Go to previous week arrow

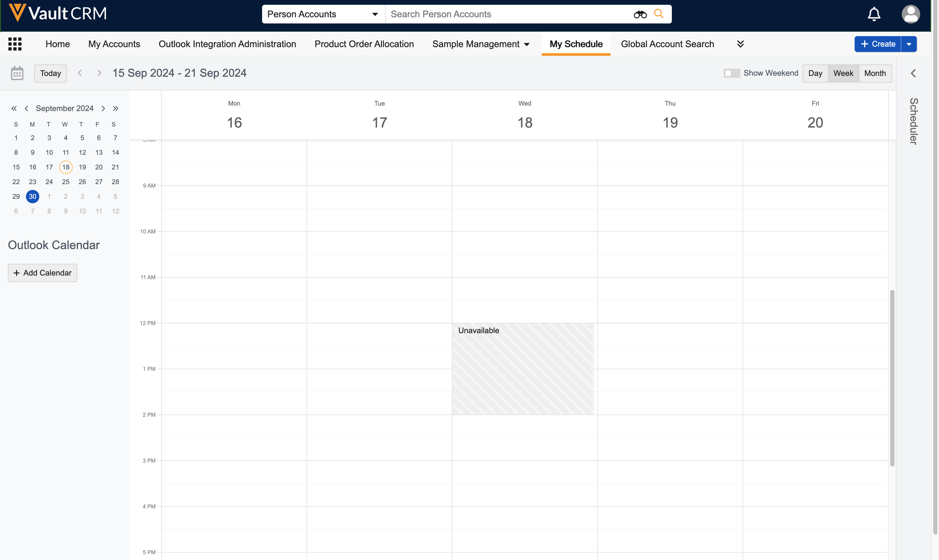click(x=80, y=73)
